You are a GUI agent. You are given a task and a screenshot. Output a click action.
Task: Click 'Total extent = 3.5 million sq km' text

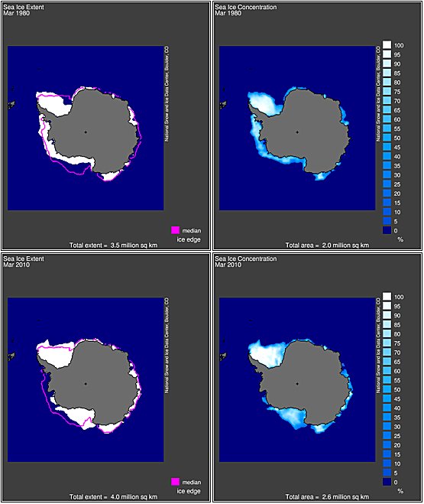tap(114, 245)
